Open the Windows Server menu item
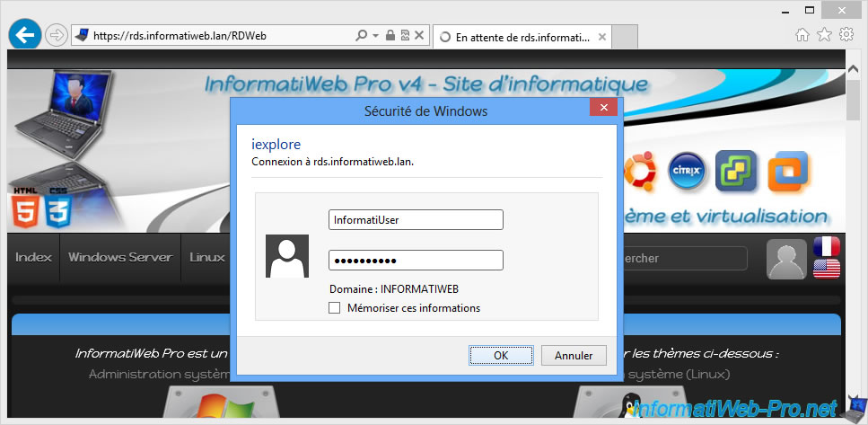Viewport: 868px width, 425px height. pos(120,257)
